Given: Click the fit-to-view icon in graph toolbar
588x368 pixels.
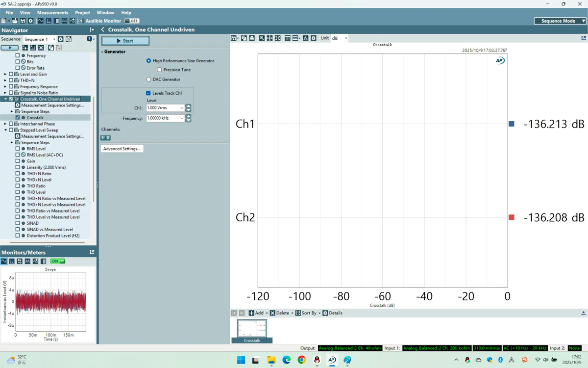Looking at the screenshot, I should tap(277, 38).
